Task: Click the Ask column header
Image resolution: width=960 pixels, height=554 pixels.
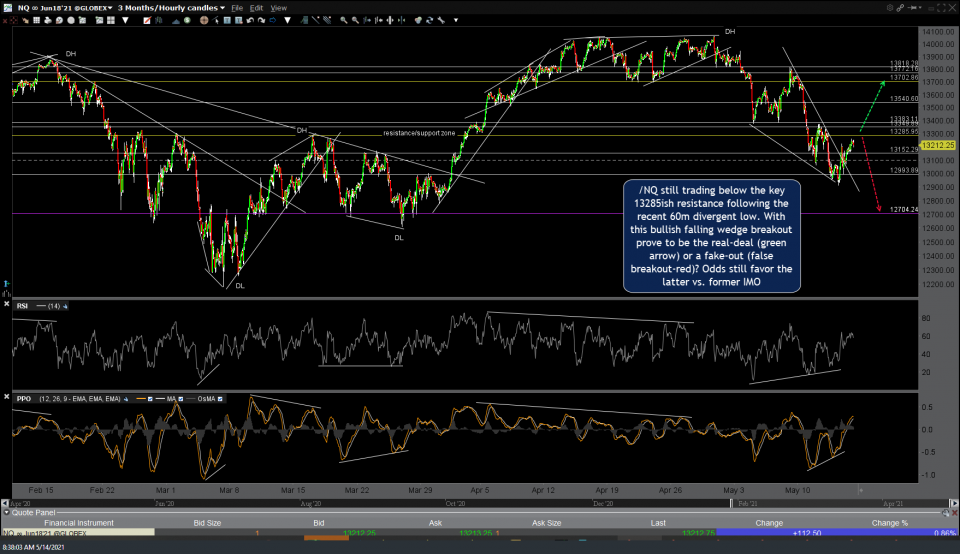Action: [435, 523]
